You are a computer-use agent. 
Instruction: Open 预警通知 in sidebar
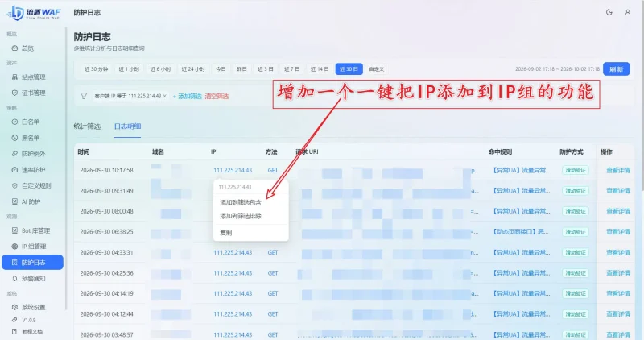click(x=33, y=278)
